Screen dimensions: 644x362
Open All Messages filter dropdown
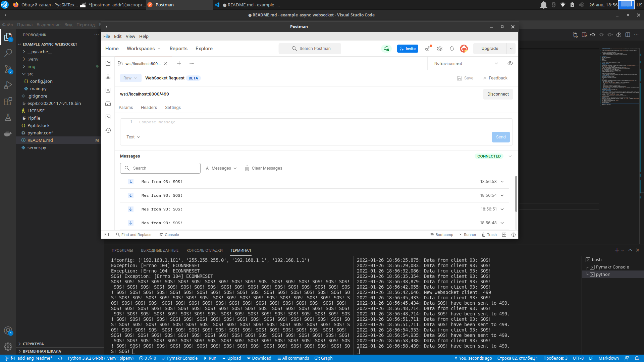coord(221,168)
